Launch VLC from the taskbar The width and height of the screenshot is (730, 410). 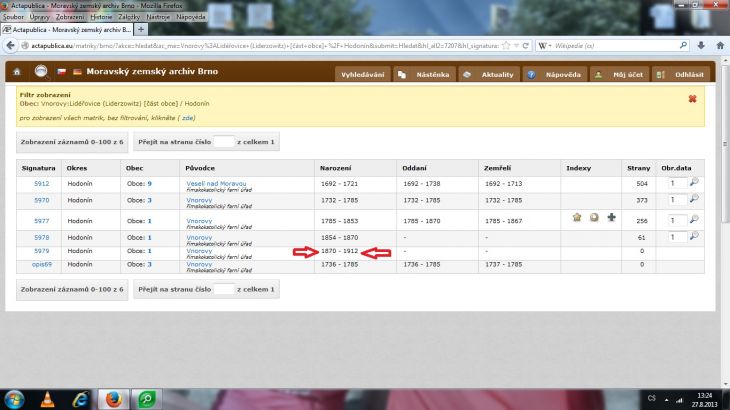coord(47,399)
